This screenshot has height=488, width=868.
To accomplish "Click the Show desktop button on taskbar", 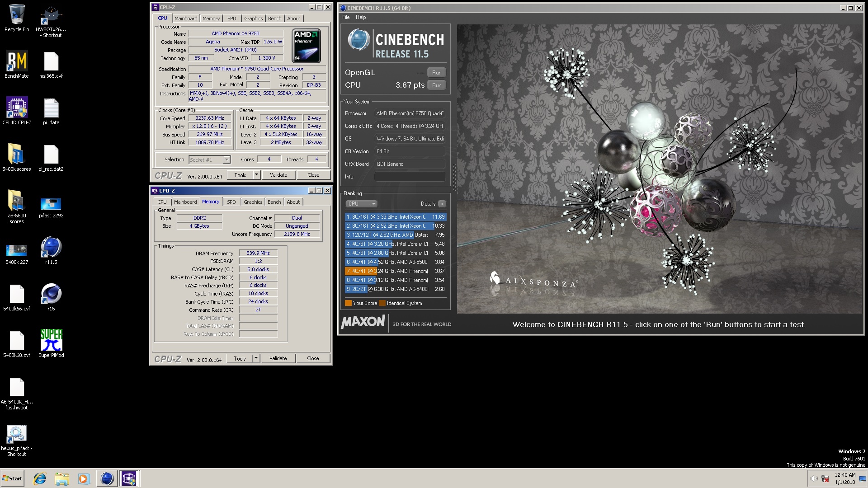I will (863, 479).
